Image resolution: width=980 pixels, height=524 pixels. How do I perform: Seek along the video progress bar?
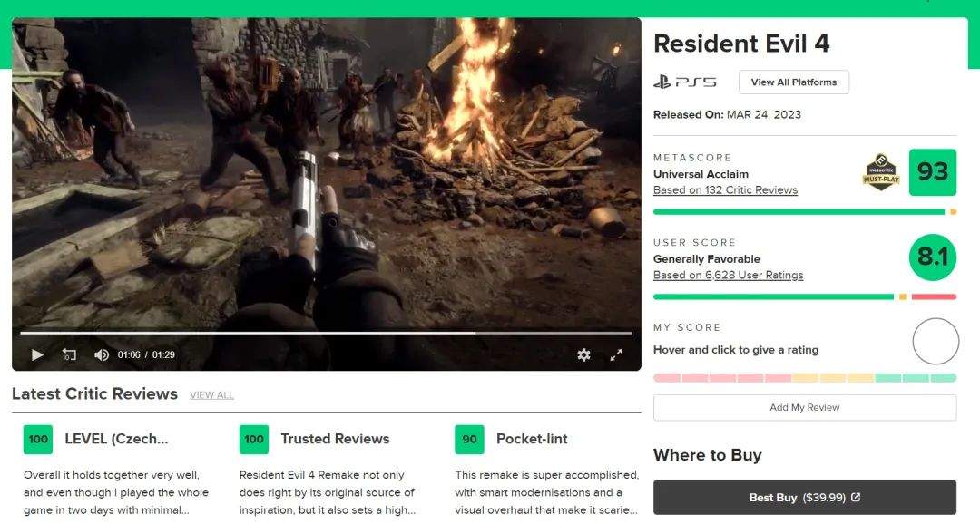click(x=327, y=333)
